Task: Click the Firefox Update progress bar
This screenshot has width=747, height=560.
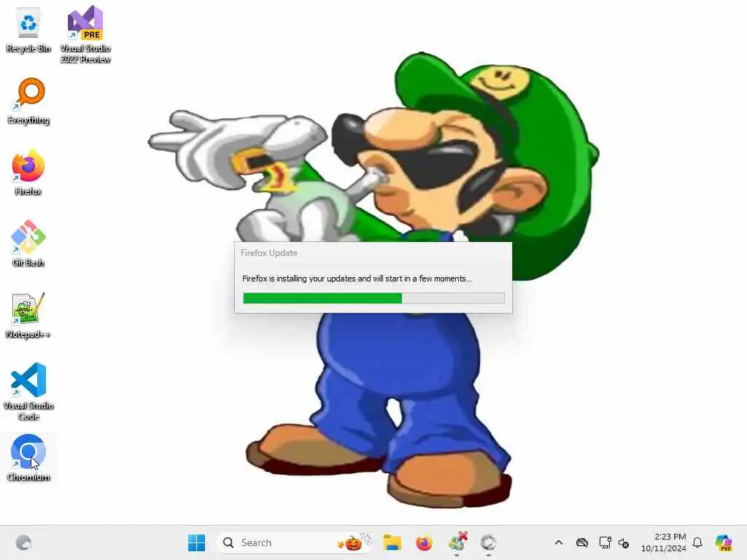Action: click(373, 298)
